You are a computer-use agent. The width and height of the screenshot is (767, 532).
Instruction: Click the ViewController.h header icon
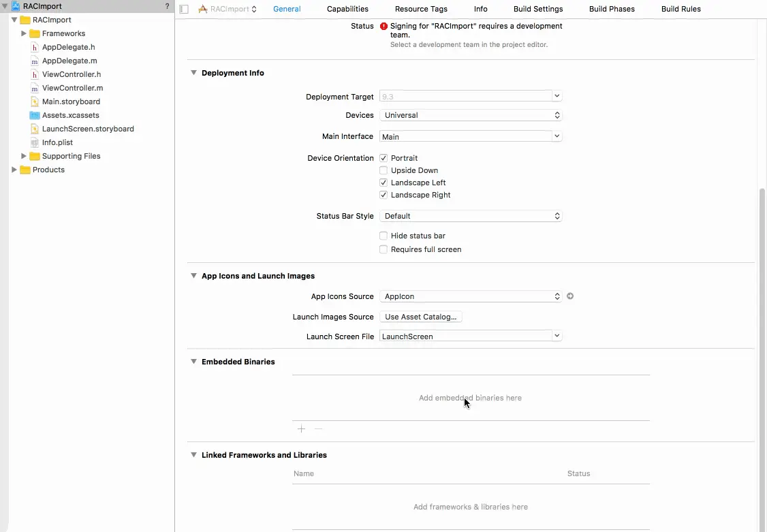[x=34, y=75]
